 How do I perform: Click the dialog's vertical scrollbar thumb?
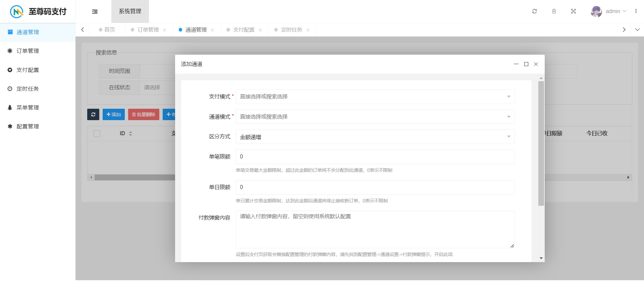pyautogui.click(x=541, y=143)
